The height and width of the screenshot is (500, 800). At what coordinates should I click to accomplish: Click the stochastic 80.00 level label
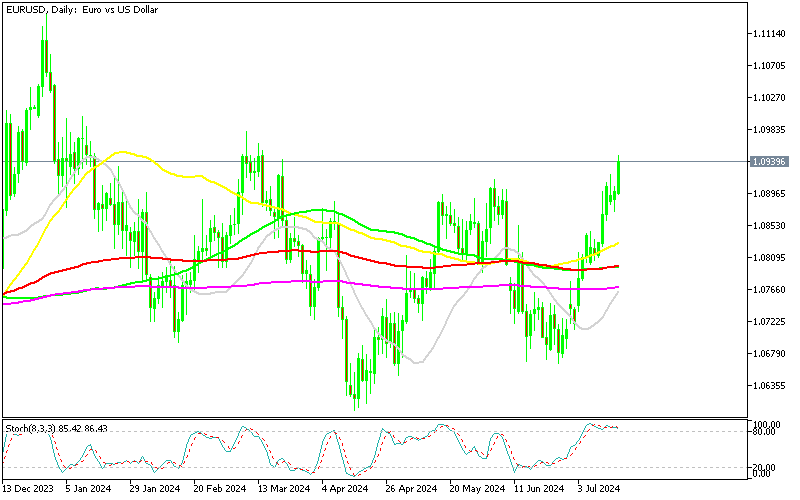[768, 431]
